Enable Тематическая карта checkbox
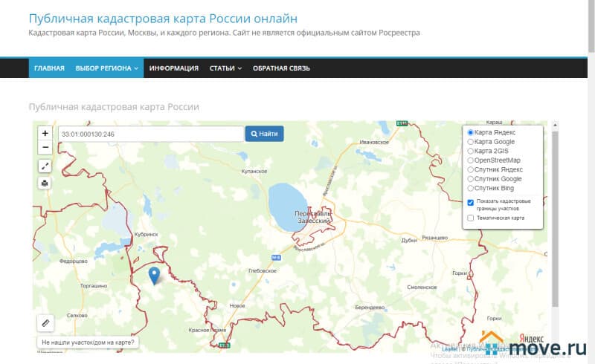This screenshot has width=595, height=364. [x=470, y=218]
